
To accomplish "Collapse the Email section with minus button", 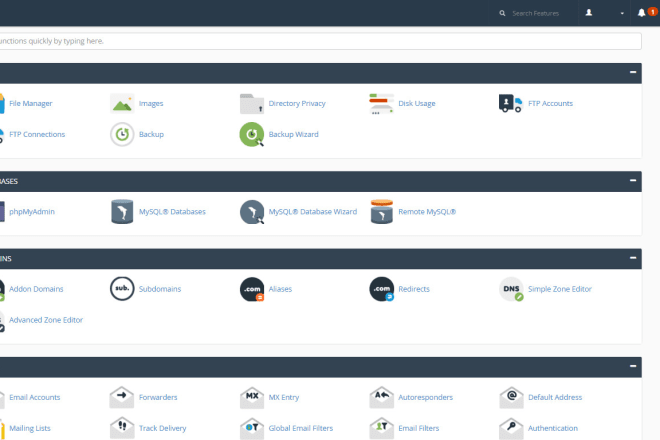I will pyautogui.click(x=633, y=366).
